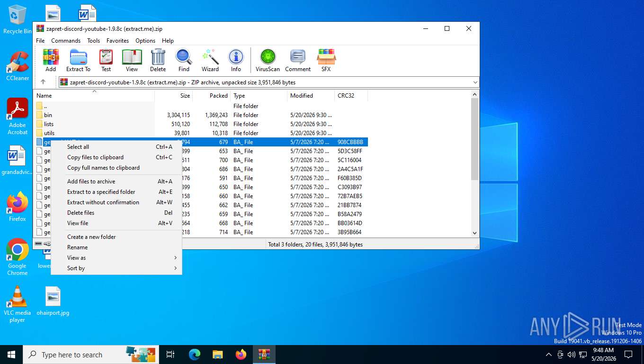Screen dimensions: 644x364
Task: Choose Extract without confirmation
Action: (x=116, y=202)
